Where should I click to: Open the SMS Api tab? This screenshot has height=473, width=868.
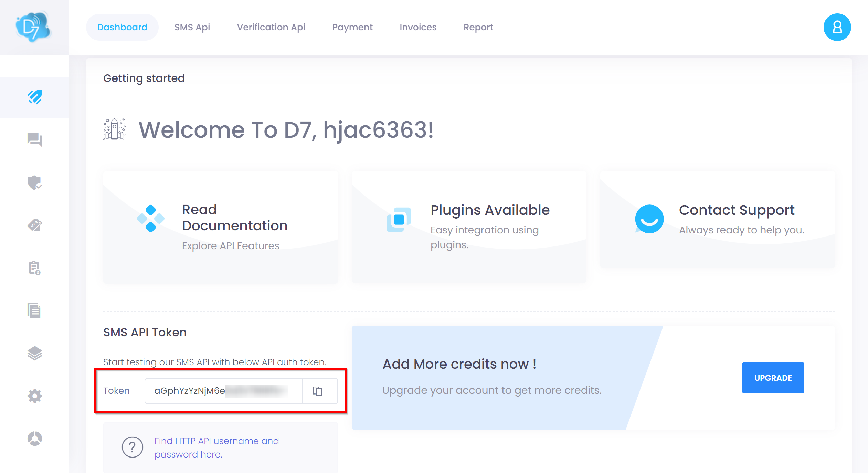[192, 27]
